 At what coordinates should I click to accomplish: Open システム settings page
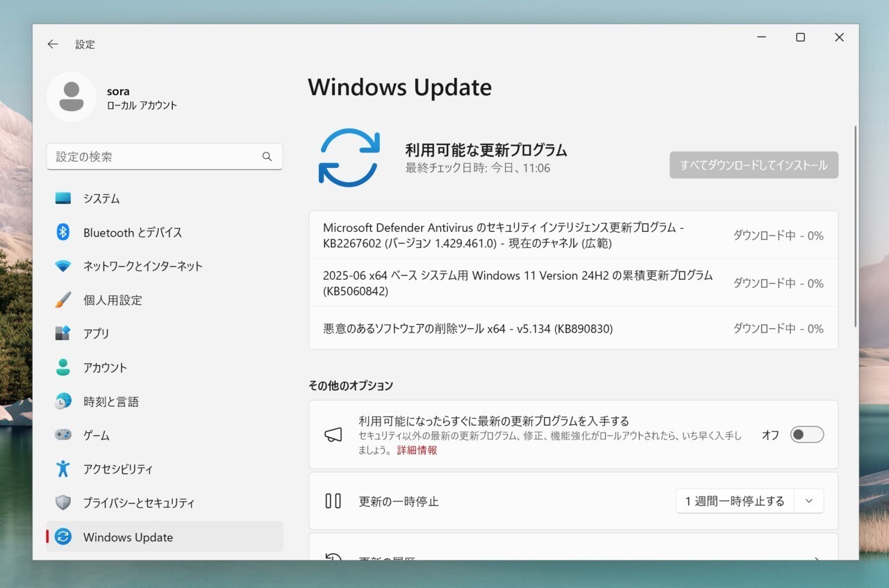point(165,199)
